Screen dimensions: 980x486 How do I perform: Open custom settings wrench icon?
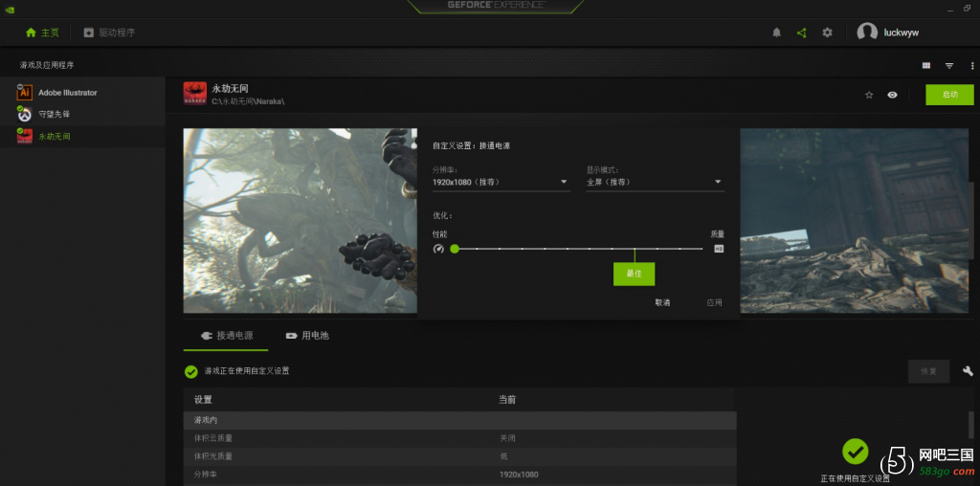969,371
